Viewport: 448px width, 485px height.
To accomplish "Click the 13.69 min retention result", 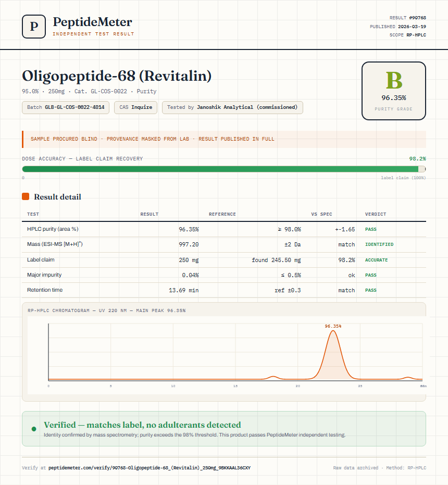I will coord(184,290).
